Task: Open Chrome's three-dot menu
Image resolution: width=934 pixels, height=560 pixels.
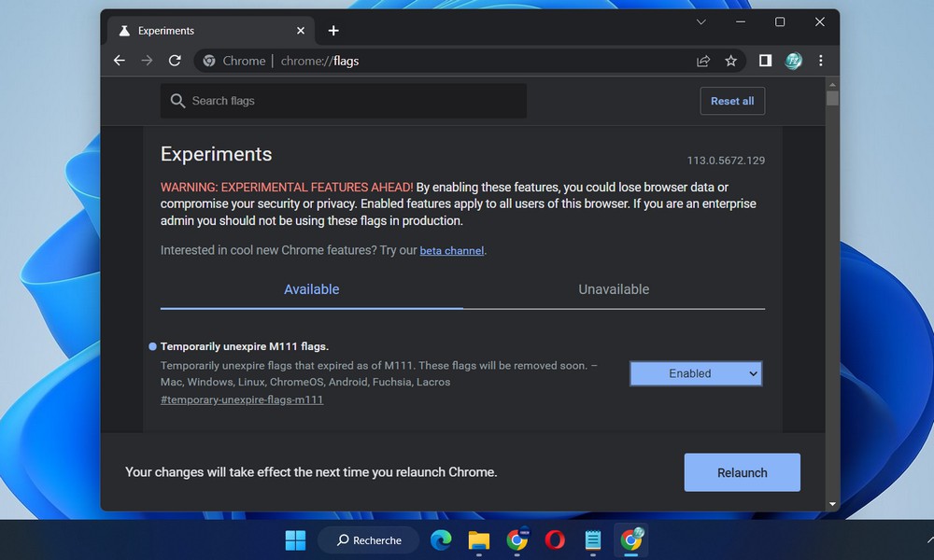Action: pyautogui.click(x=821, y=61)
